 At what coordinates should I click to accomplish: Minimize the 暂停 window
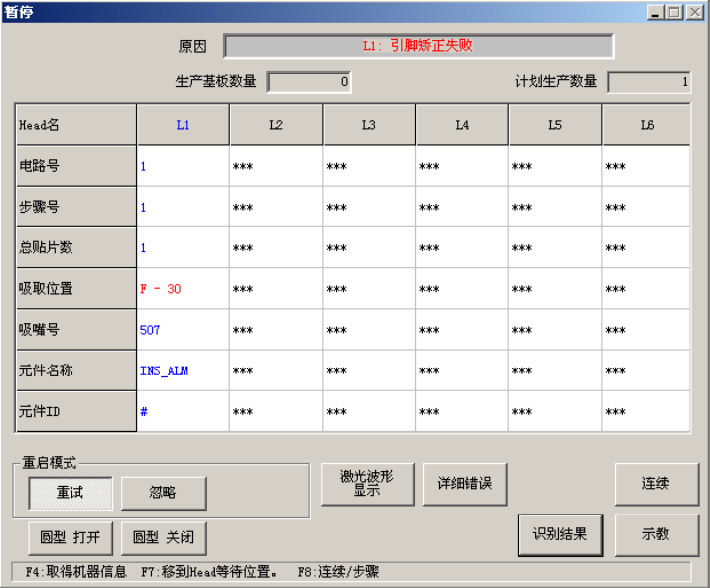[655, 12]
